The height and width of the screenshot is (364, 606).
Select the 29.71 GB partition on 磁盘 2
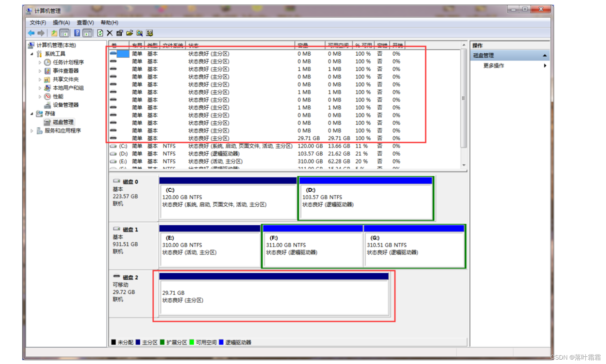coord(274,294)
